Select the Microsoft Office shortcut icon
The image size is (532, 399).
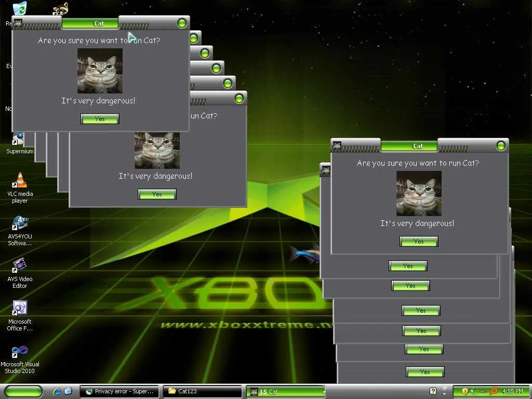[20, 316]
